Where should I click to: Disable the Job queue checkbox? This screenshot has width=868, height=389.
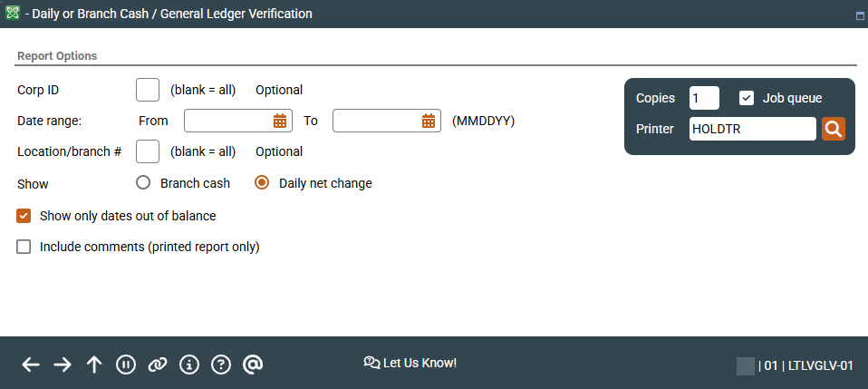click(x=747, y=98)
